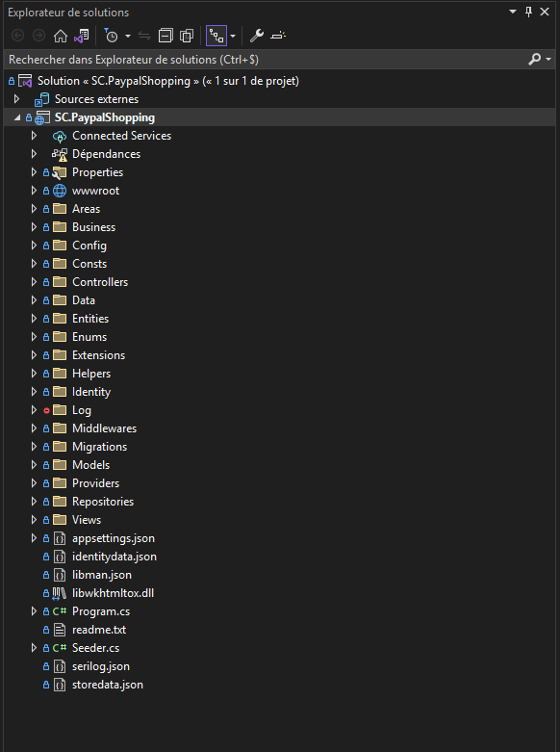This screenshot has width=560, height=752.
Task: Click the Home icon in toolbar
Action: (61, 36)
